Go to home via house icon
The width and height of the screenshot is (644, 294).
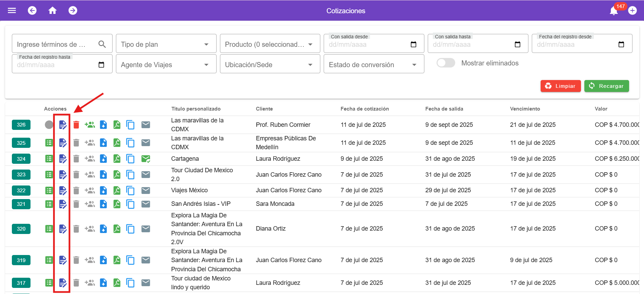[x=53, y=11]
